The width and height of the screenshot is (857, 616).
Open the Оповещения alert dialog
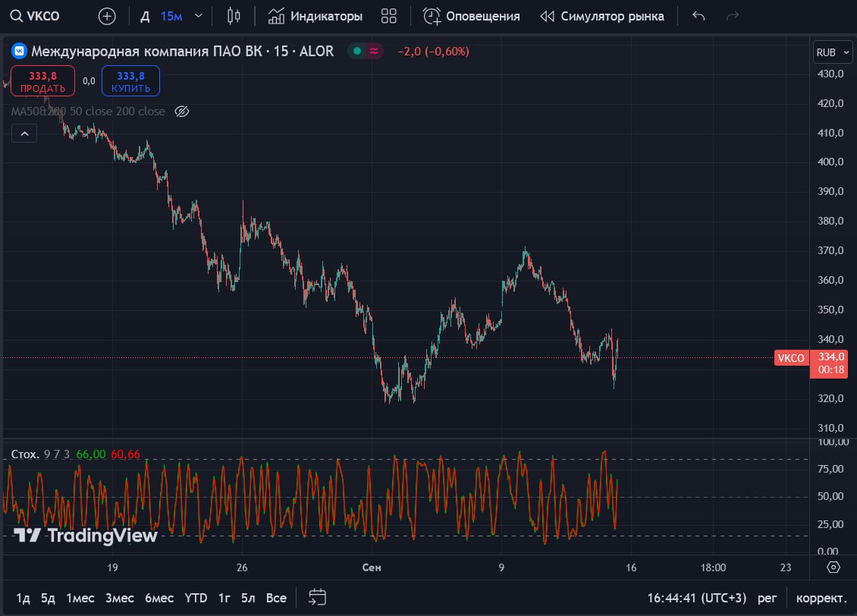pyautogui.click(x=472, y=17)
